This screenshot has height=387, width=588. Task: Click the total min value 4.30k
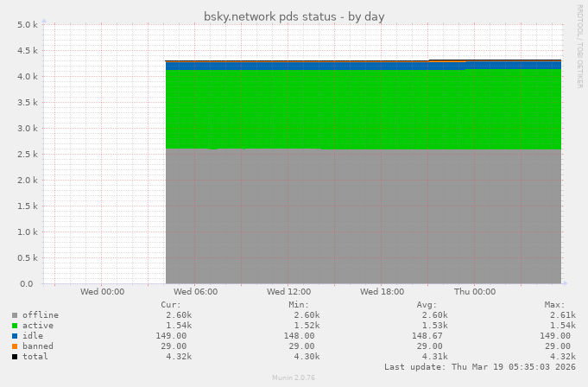coord(307,356)
